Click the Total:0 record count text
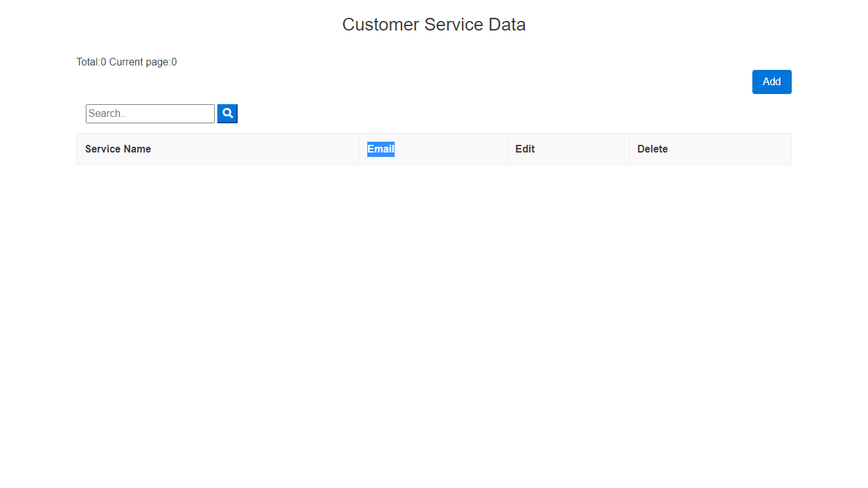The width and height of the screenshot is (868, 488). point(92,62)
